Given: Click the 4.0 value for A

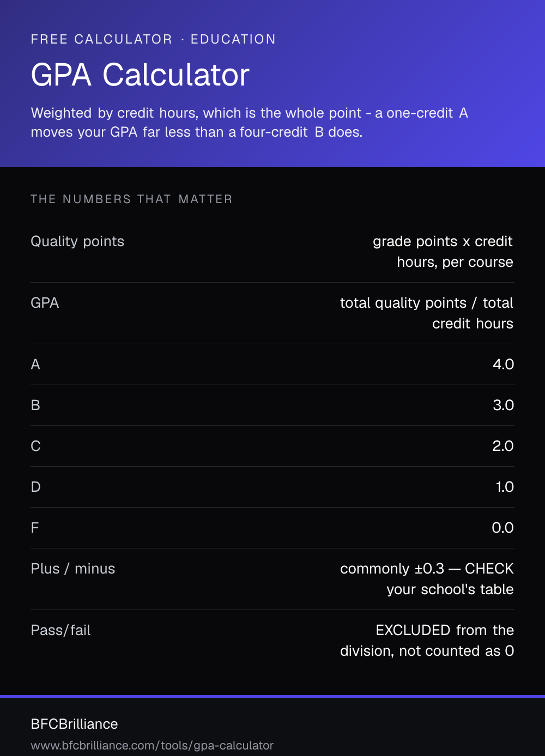Looking at the screenshot, I should pyautogui.click(x=503, y=364).
